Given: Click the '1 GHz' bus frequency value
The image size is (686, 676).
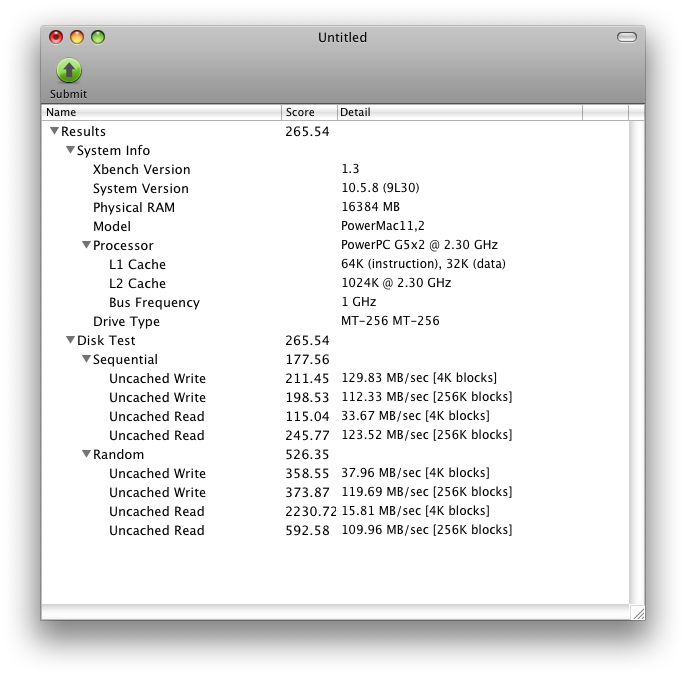Looking at the screenshot, I should (x=358, y=302).
